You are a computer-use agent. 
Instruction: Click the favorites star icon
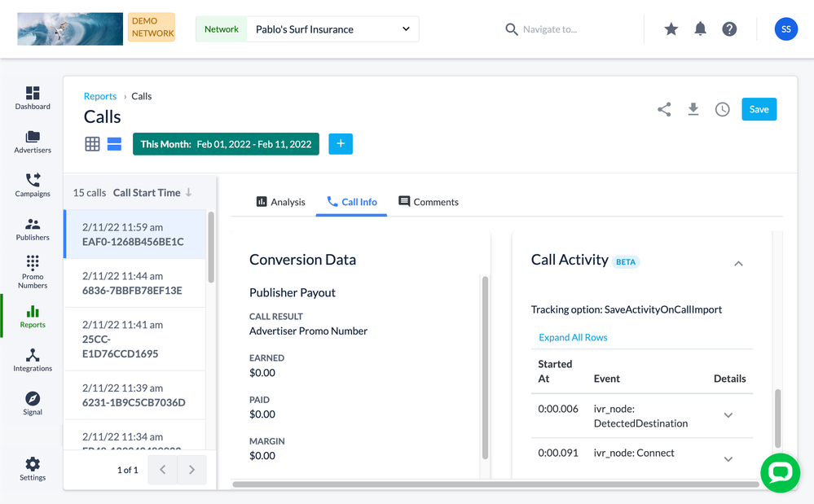pyautogui.click(x=671, y=29)
